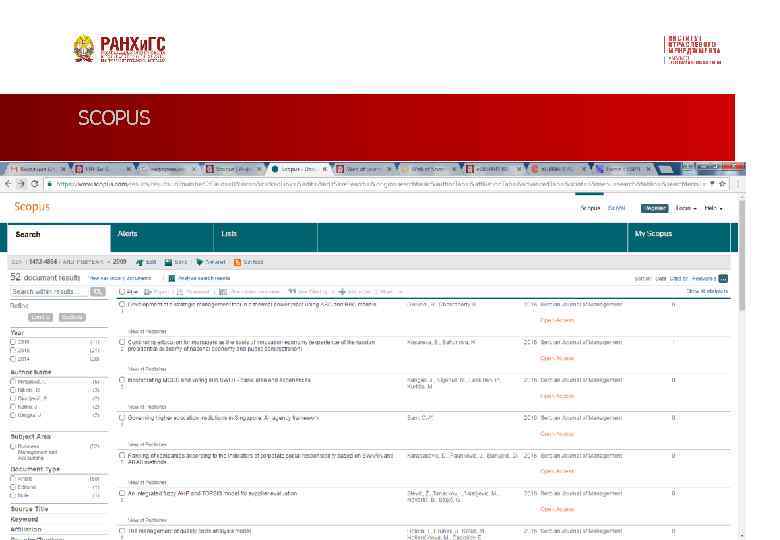780x540 pixels.
Task: Expand the Affiliation filter section
Action: (x=26, y=530)
